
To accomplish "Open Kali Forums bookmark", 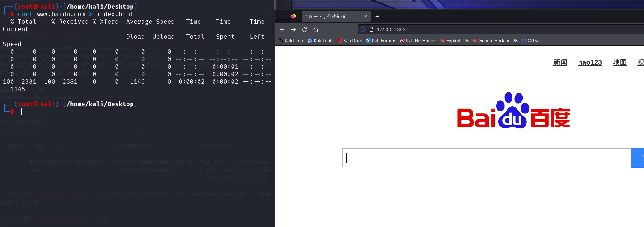I will pos(381,41).
